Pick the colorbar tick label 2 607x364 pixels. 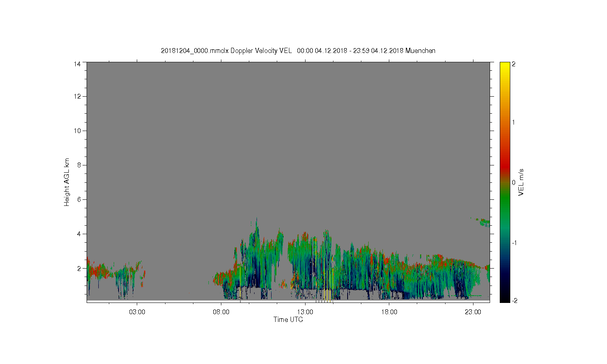[x=514, y=64]
